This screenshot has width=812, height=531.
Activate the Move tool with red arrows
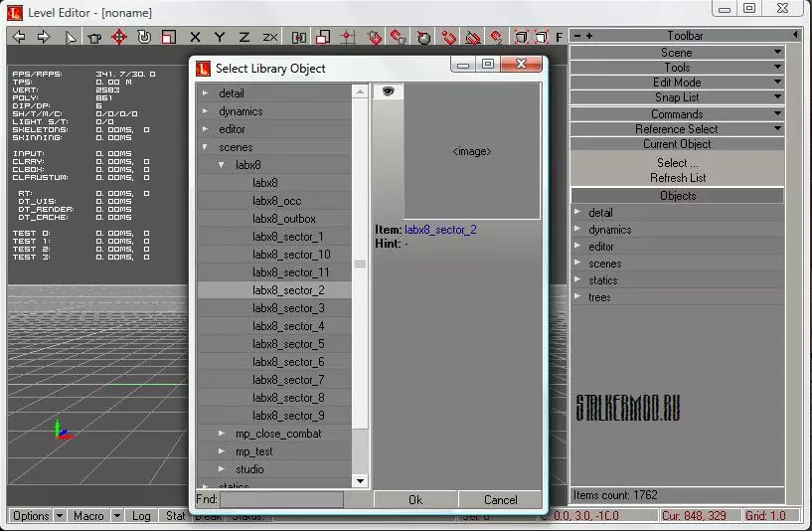[x=119, y=38]
